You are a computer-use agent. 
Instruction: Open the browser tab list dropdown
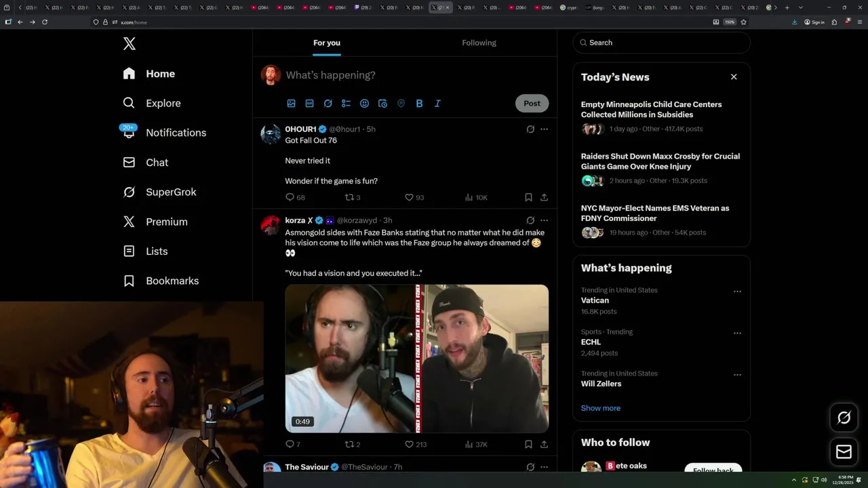point(801,7)
